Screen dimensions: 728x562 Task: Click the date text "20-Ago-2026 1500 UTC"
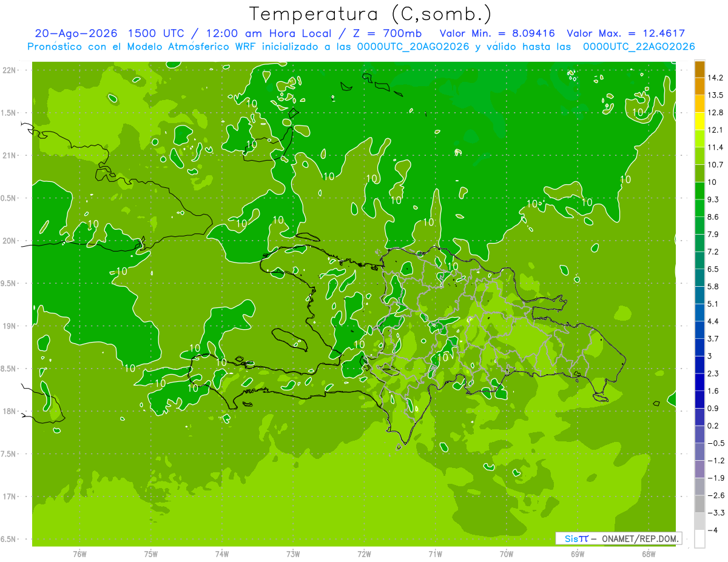[x=109, y=33]
